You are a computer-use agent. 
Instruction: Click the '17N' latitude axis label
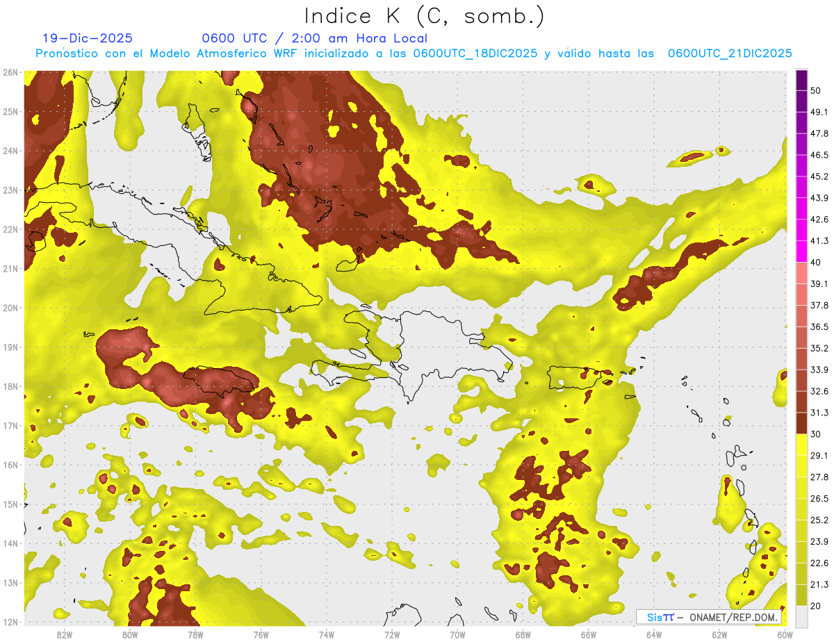[10, 426]
